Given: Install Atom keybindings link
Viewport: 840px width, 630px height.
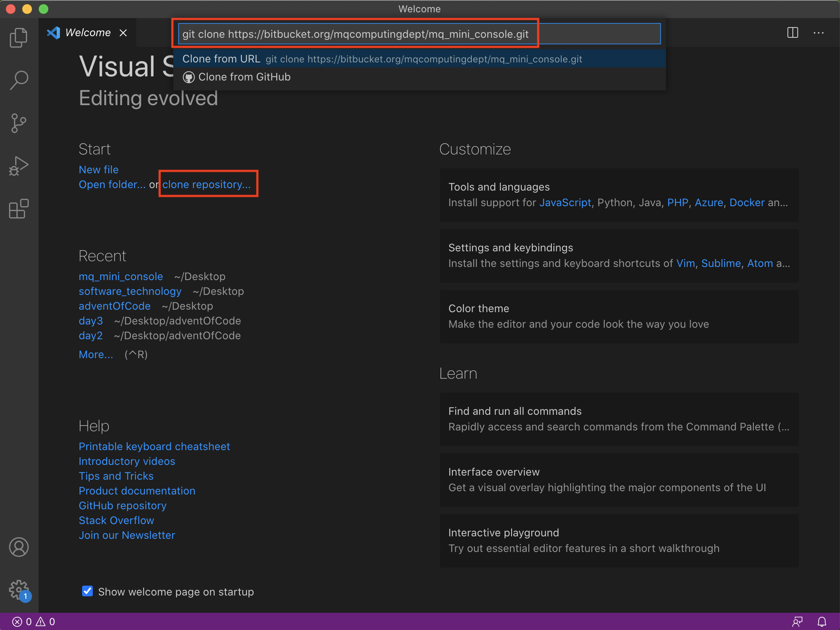Looking at the screenshot, I should point(760,263).
